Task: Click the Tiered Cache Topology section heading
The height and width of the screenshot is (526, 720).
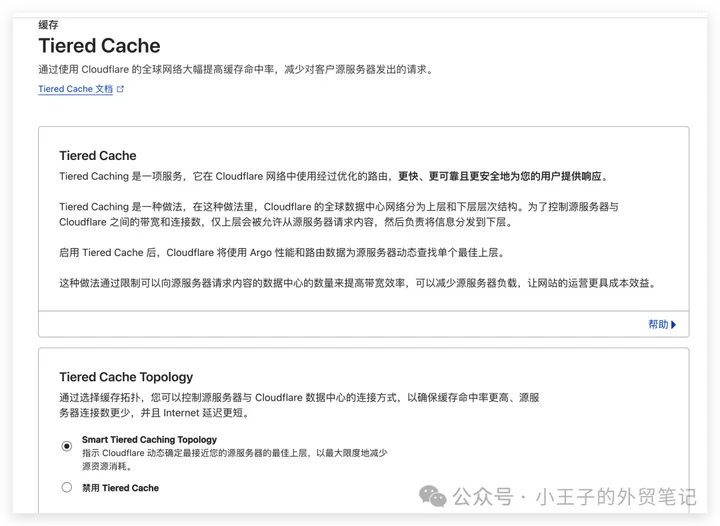Action: pos(126,377)
